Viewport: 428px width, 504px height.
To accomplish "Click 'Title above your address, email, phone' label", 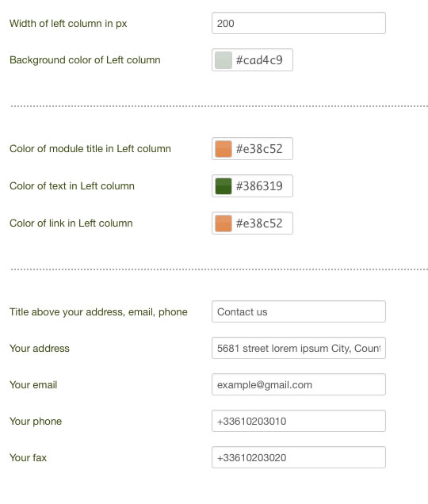I will (98, 311).
